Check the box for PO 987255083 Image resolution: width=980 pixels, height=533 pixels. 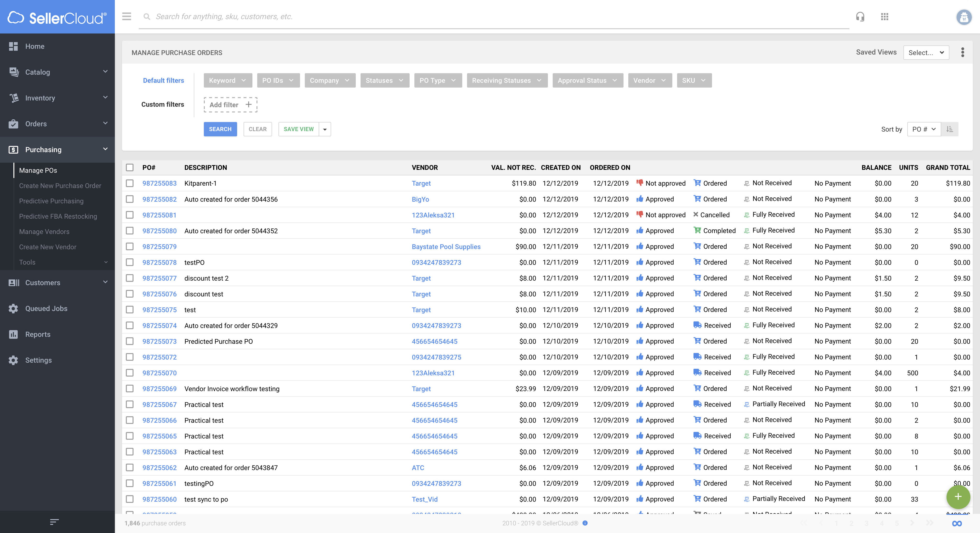point(130,183)
